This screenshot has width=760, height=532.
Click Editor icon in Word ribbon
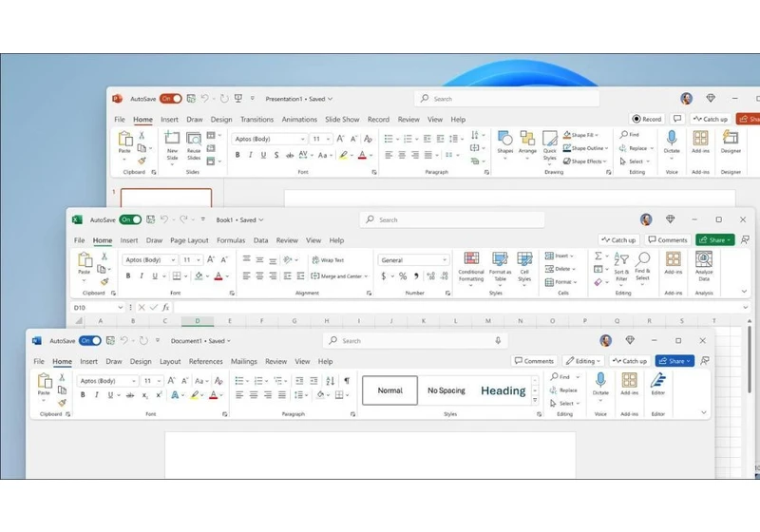[x=658, y=380]
